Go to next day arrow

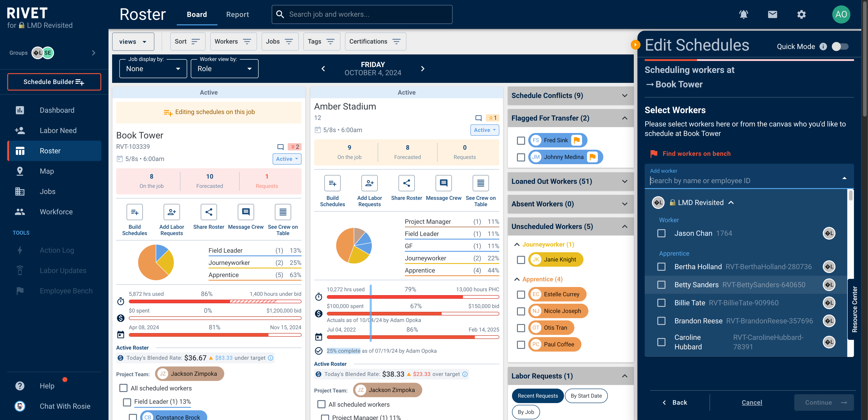[x=422, y=69]
